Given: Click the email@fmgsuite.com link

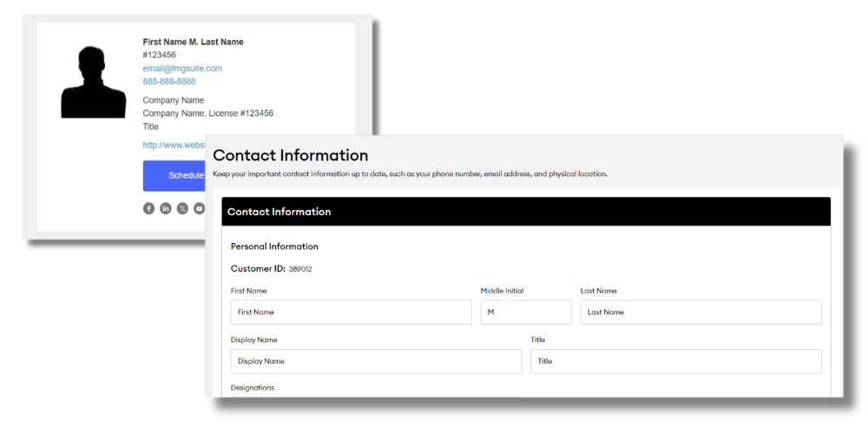Looking at the screenshot, I should click(182, 69).
